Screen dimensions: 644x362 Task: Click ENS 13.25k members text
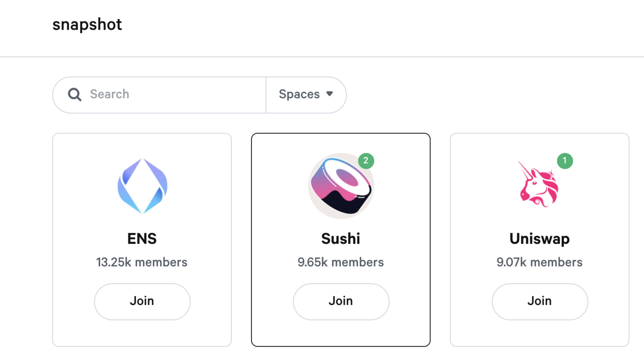point(142,262)
